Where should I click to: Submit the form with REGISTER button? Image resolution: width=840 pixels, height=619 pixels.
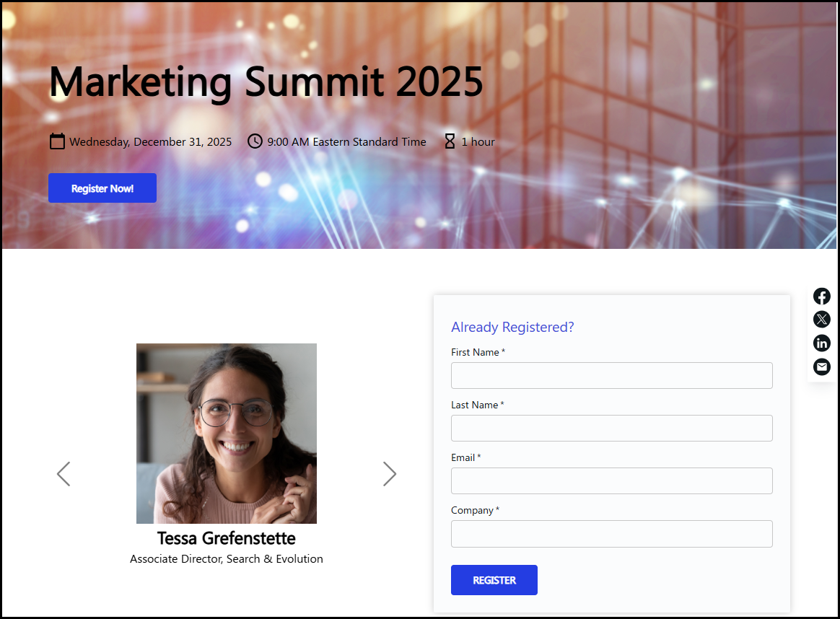(x=494, y=580)
